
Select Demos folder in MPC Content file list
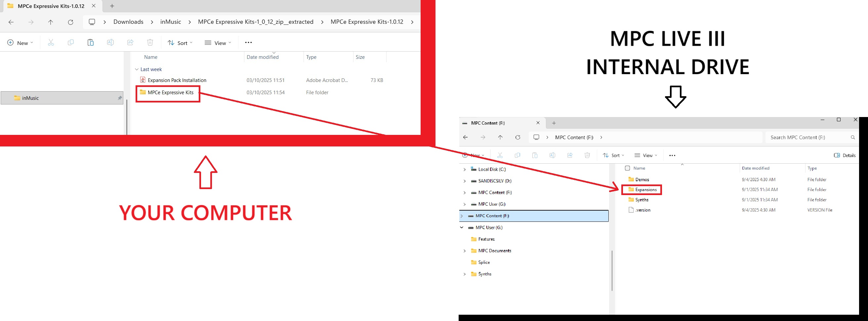click(639, 180)
